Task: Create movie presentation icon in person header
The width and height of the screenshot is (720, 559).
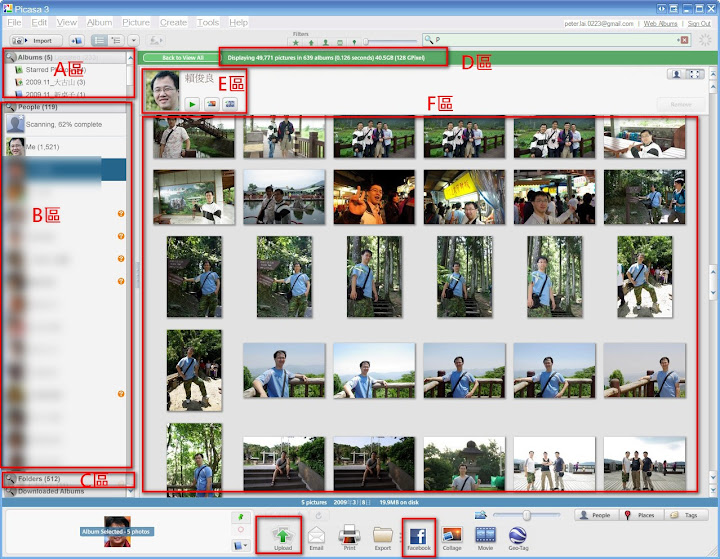Action: [x=230, y=104]
